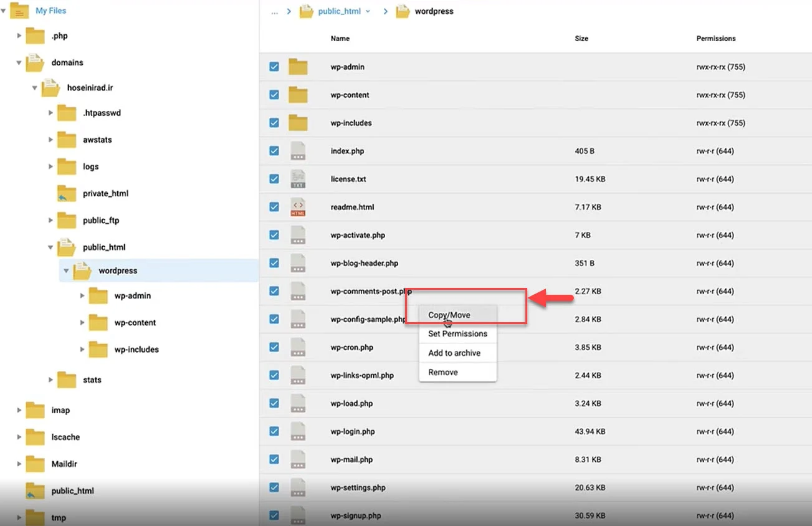The height and width of the screenshot is (526, 812).
Task: Click the lscache folder icon
Action: pyautogui.click(x=35, y=437)
